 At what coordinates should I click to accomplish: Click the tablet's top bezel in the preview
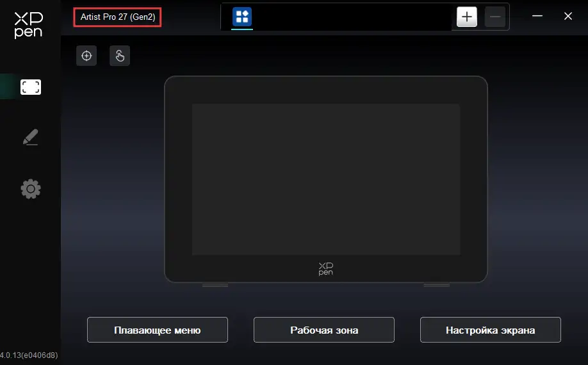coord(325,90)
